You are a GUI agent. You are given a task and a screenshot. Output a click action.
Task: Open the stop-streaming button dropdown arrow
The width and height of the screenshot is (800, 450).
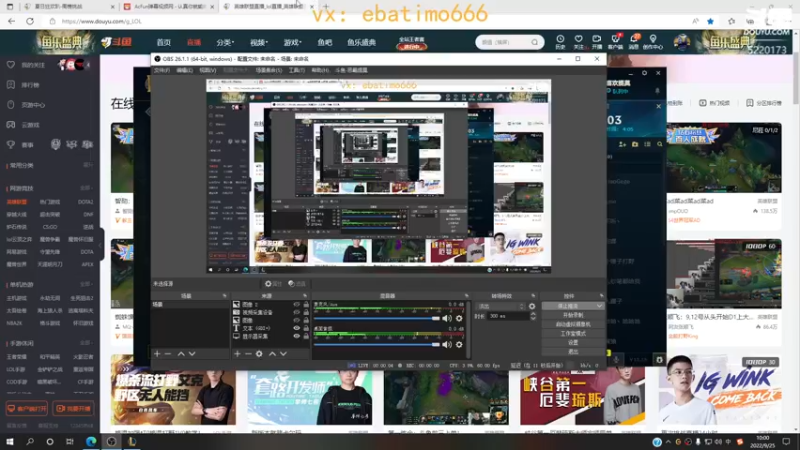click(x=599, y=306)
